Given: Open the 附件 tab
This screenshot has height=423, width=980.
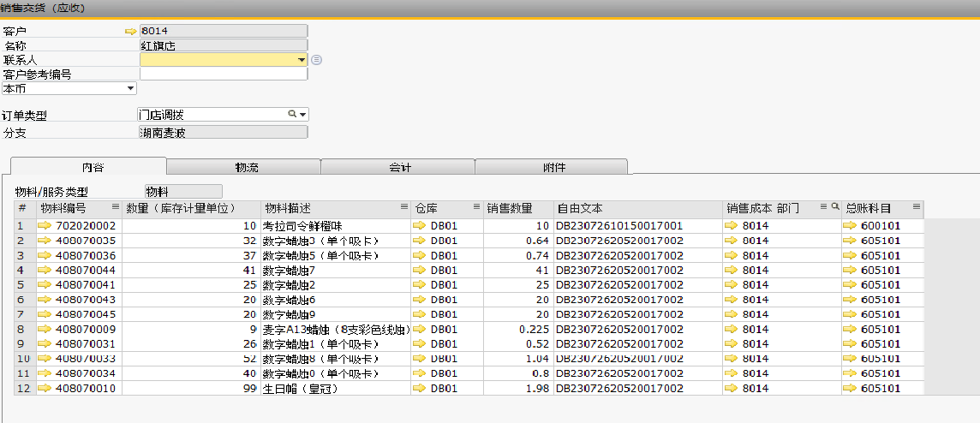Looking at the screenshot, I should coord(554,167).
